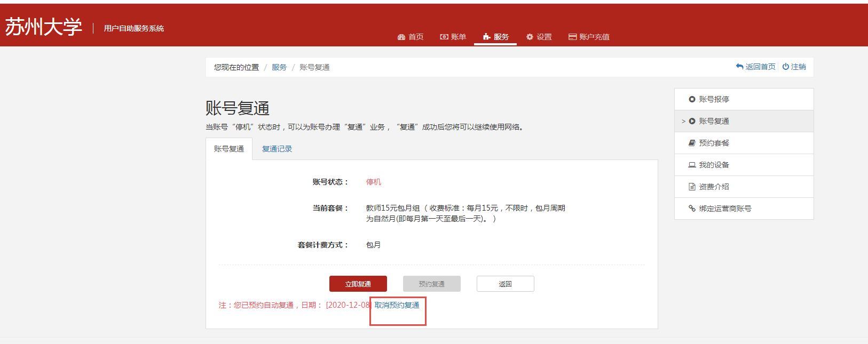Click the 资费介绍 document icon in sidebar
The image size is (868, 344).
(x=692, y=187)
